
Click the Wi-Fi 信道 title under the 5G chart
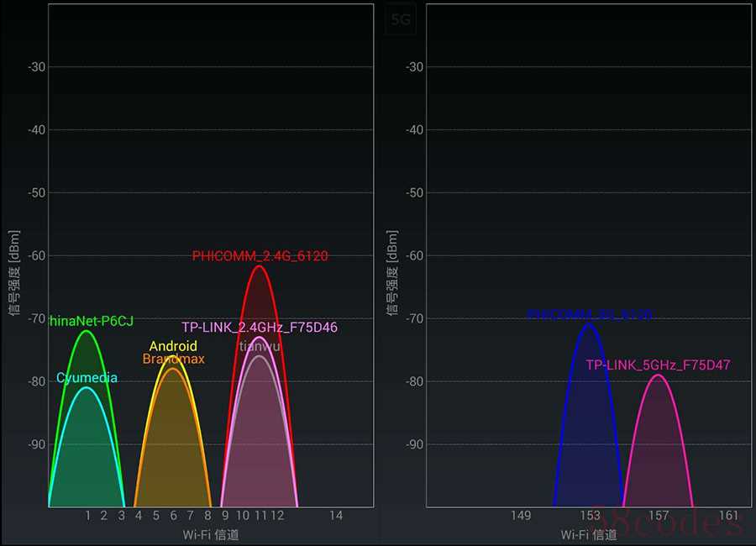point(589,535)
